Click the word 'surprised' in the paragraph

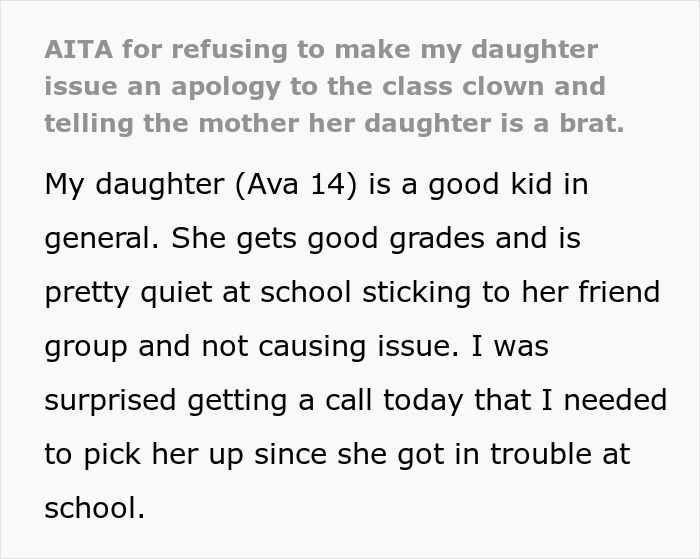110,401
